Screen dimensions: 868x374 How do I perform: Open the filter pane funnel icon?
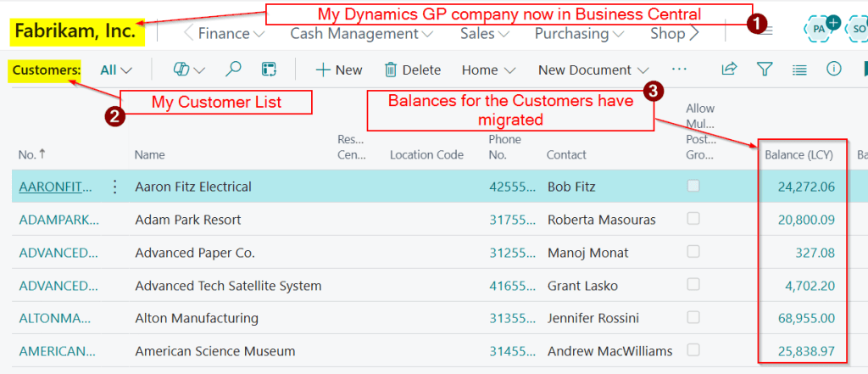coord(765,70)
